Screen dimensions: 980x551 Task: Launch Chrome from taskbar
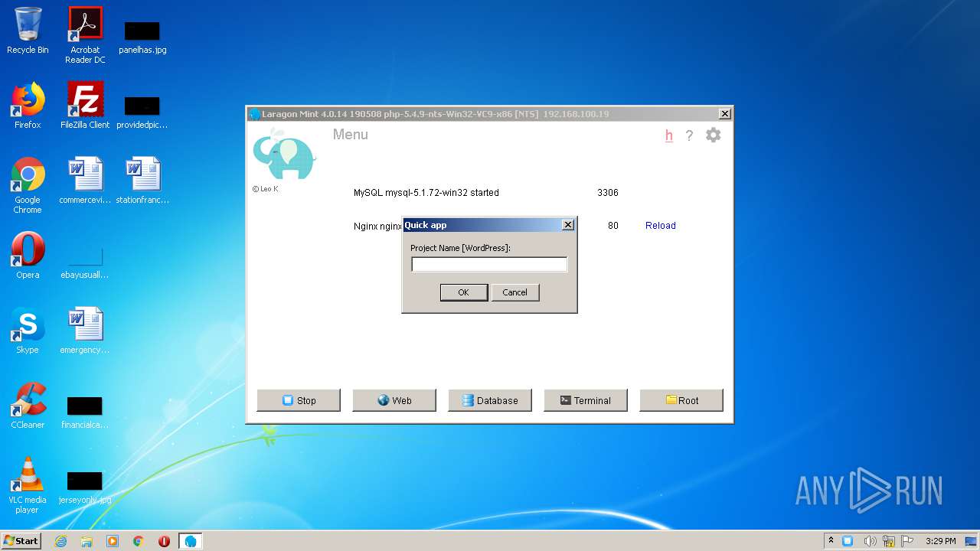[x=139, y=541]
